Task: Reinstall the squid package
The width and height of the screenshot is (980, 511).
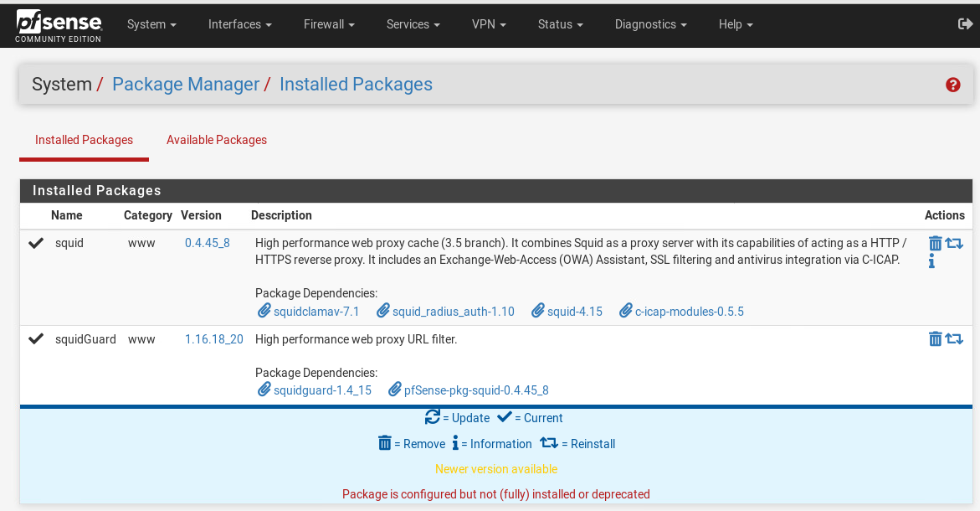Action: 954,243
